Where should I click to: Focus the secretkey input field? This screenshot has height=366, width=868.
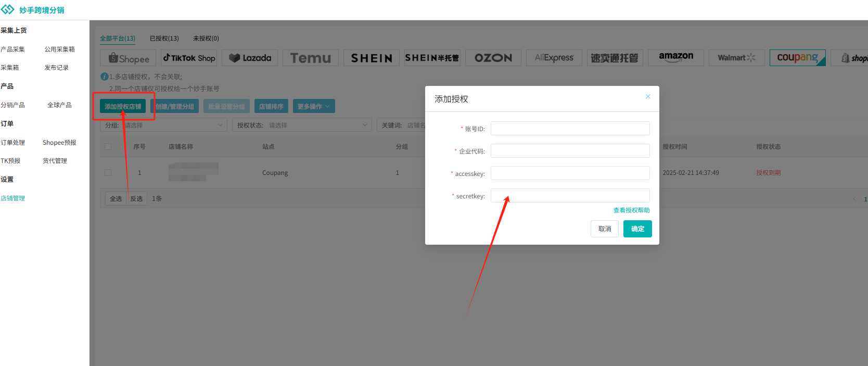coord(570,196)
